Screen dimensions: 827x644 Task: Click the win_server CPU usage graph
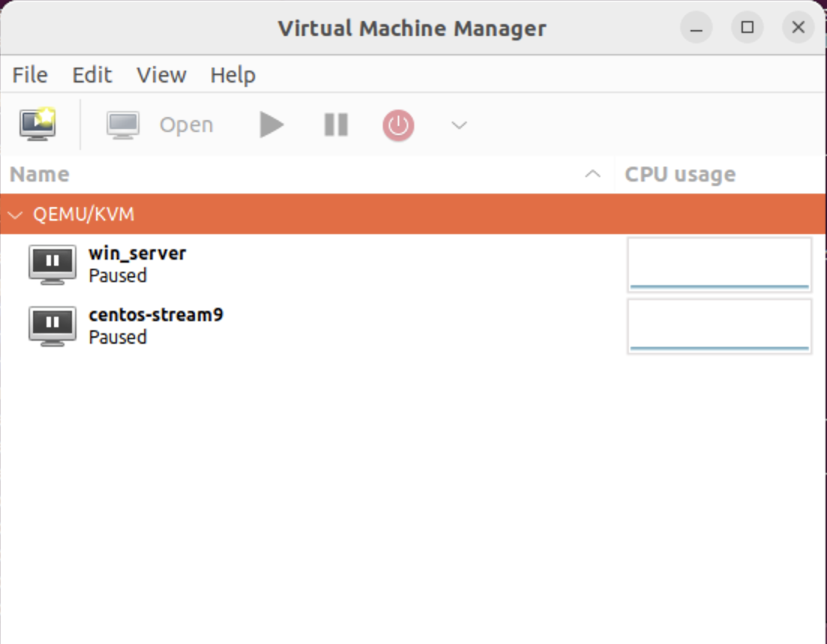(x=720, y=265)
